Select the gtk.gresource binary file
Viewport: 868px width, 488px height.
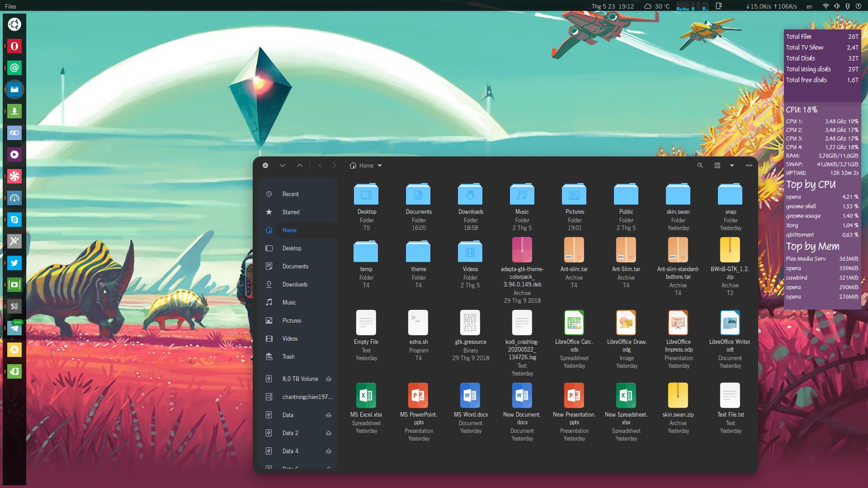click(x=470, y=323)
